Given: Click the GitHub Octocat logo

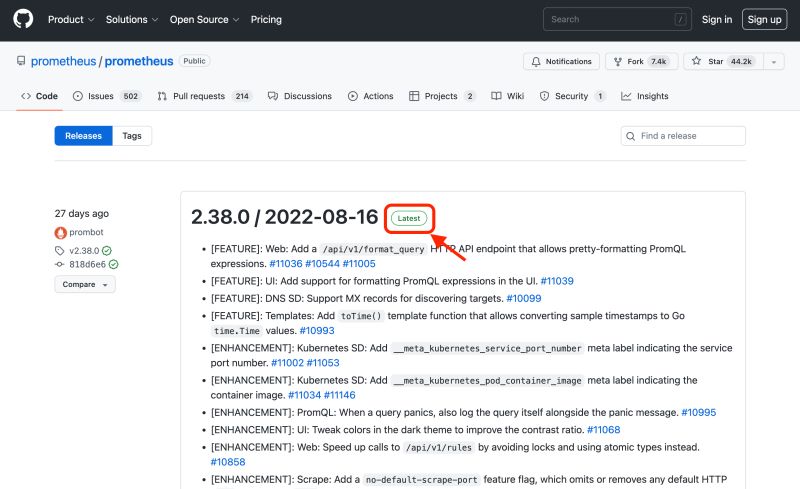Looking at the screenshot, I should [23, 19].
